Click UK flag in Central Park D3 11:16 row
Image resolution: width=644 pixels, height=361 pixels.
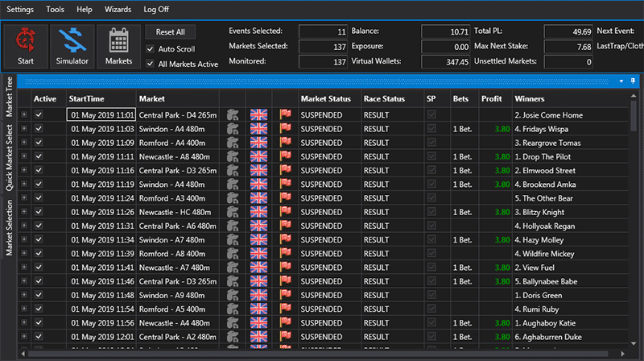(x=258, y=171)
